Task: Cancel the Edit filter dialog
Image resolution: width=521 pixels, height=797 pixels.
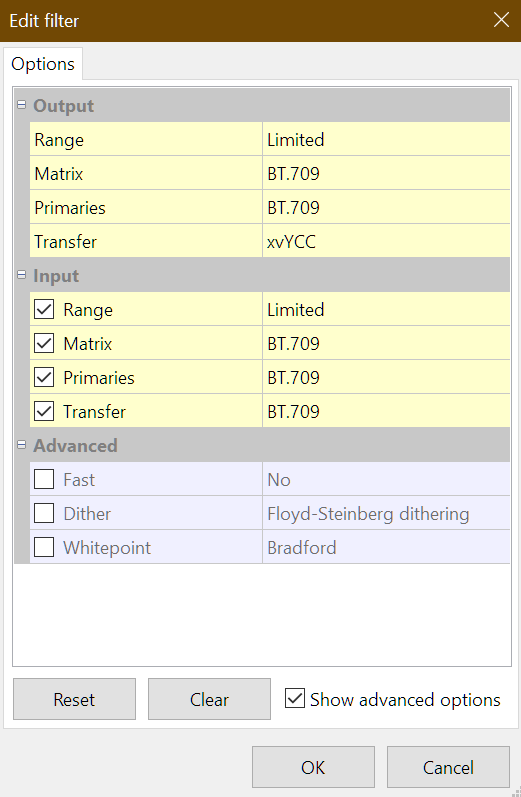Action: (448, 767)
